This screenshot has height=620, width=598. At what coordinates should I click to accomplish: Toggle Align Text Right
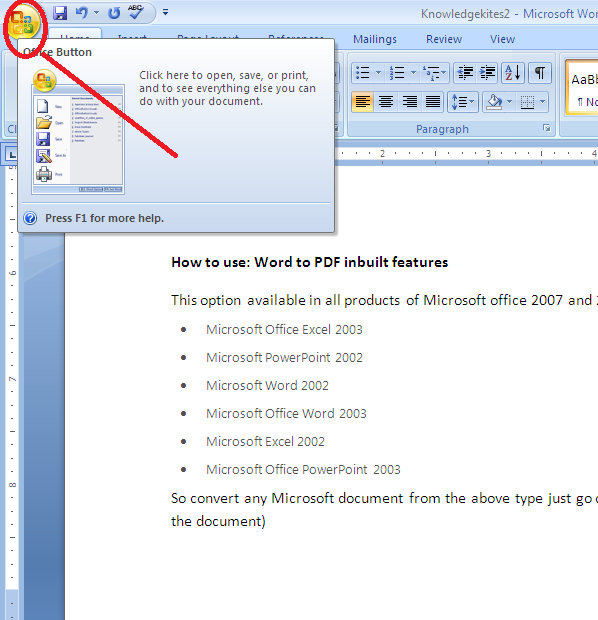point(409,102)
